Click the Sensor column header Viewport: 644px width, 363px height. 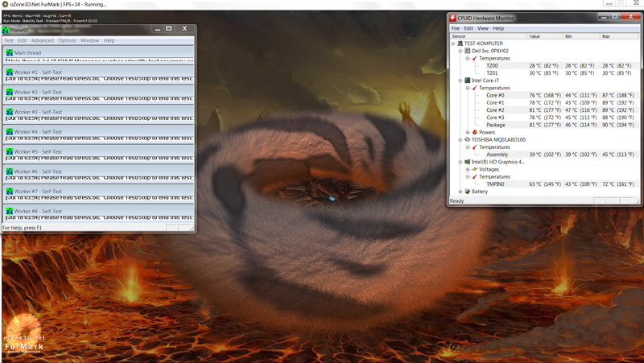click(489, 36)
